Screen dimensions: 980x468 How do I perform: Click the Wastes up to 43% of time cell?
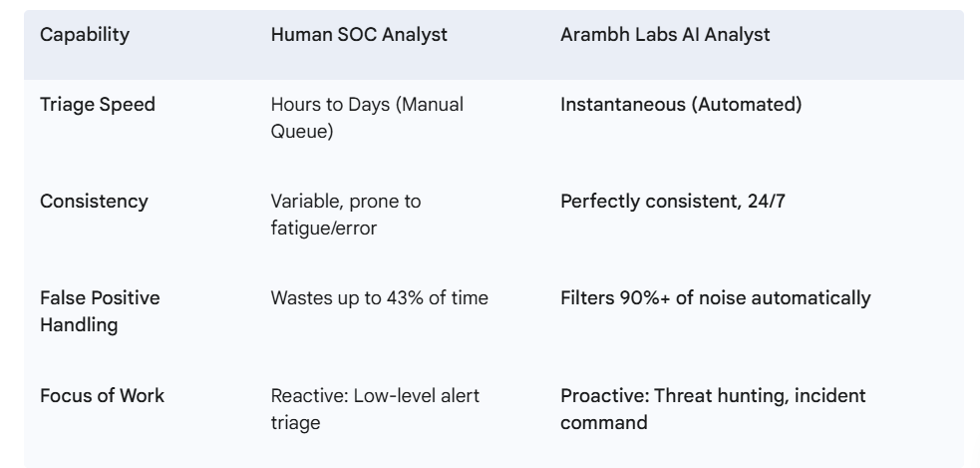pyautogui.click(x=380, y=298)
